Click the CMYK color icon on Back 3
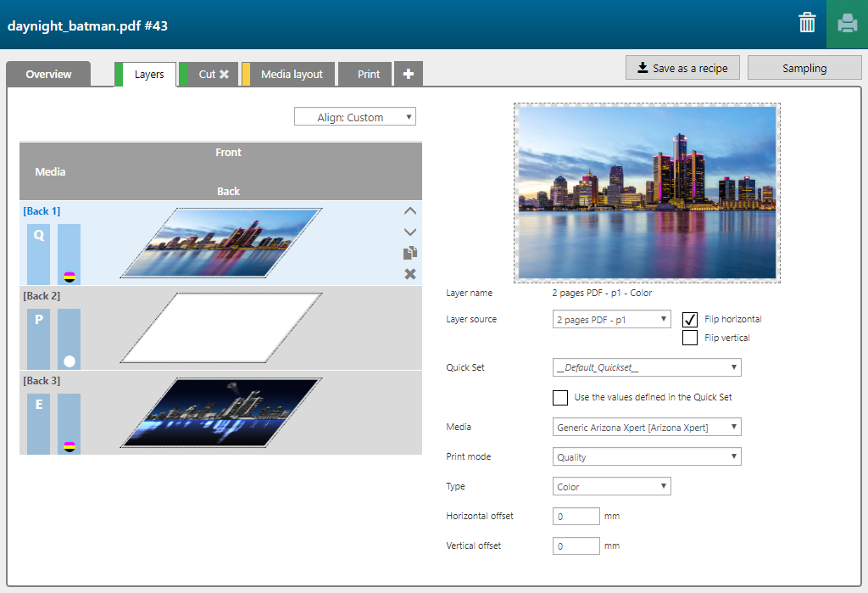 [x=70, y=446]
